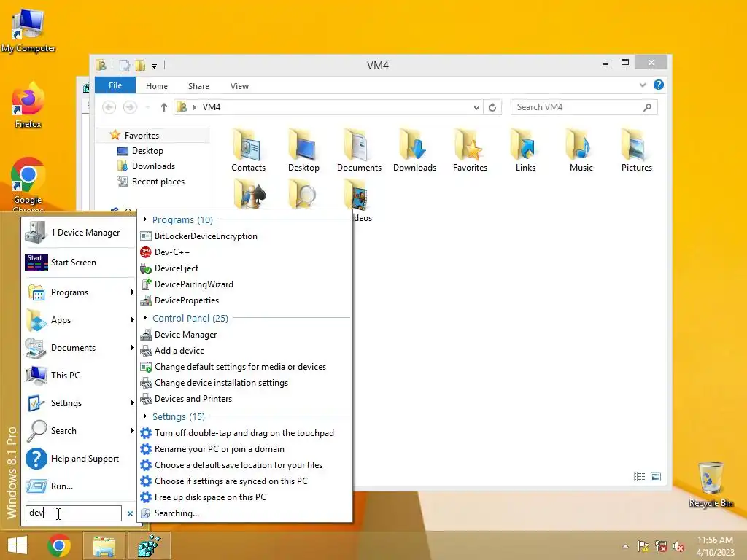Viewport: 747px width, 560px height.
Task: Refresh the VM4 folder view
Action: (492, 108)
